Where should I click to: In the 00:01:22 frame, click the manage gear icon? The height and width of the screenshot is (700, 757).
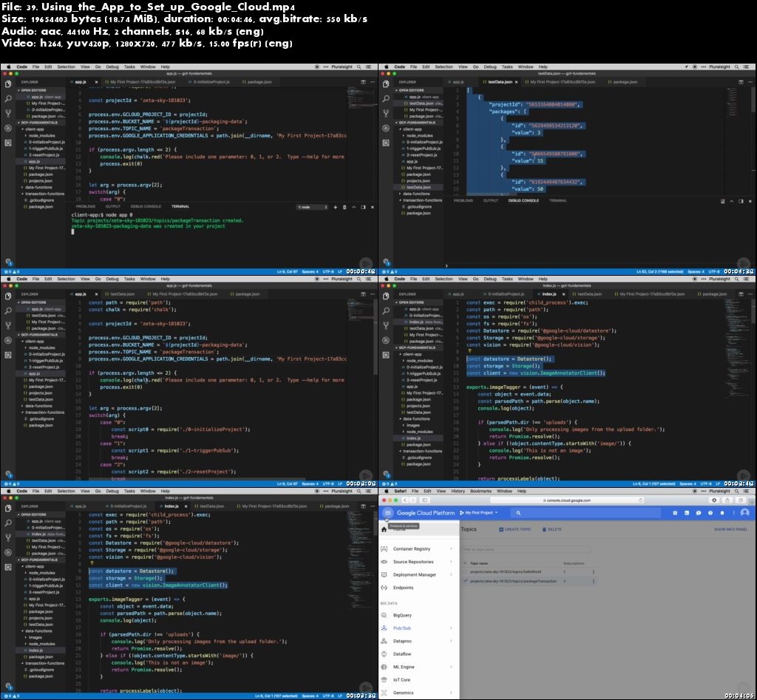[386, 262]
